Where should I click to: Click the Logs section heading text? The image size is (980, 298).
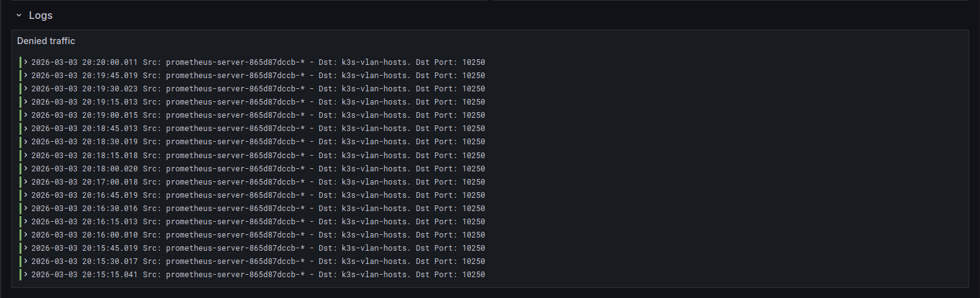pyautogui.click(x=41, y=15)
